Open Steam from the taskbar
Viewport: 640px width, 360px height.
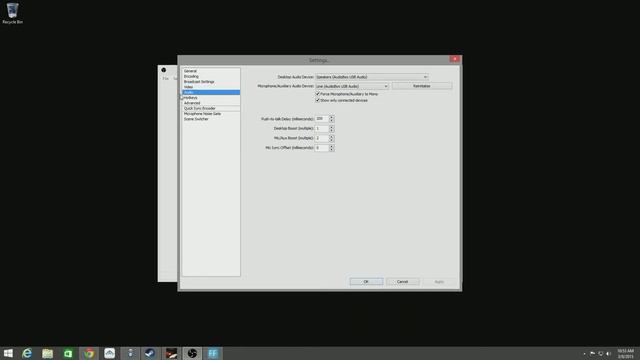[x=151, y=353]
